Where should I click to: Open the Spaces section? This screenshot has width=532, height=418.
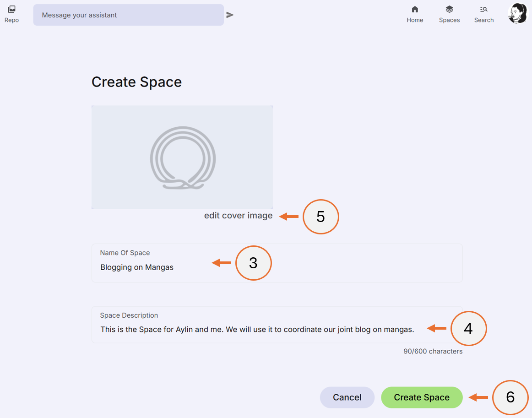click(x=449, y=14)
